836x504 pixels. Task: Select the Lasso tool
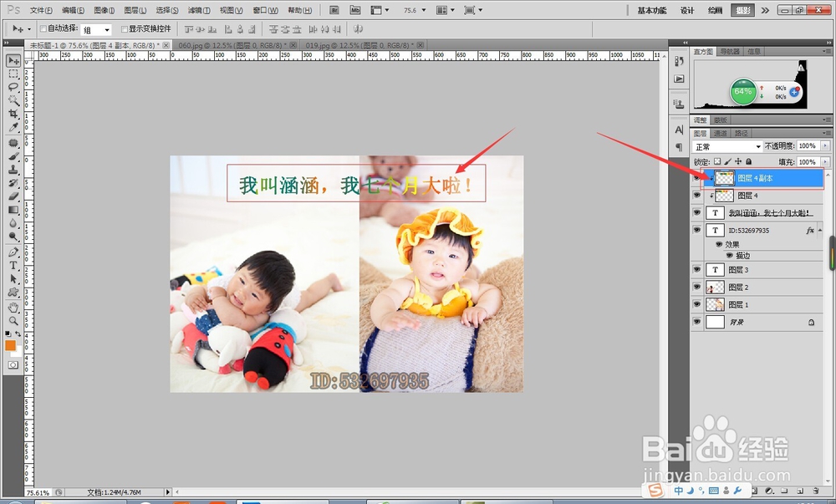[13, 87]
